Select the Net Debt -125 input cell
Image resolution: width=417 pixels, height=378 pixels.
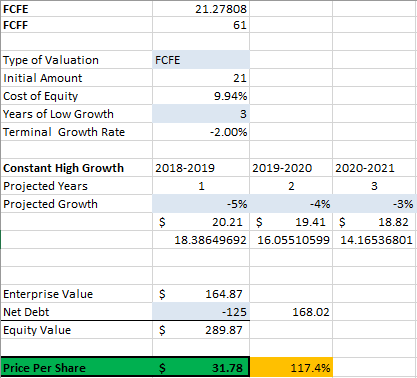(x=201, y=312)
